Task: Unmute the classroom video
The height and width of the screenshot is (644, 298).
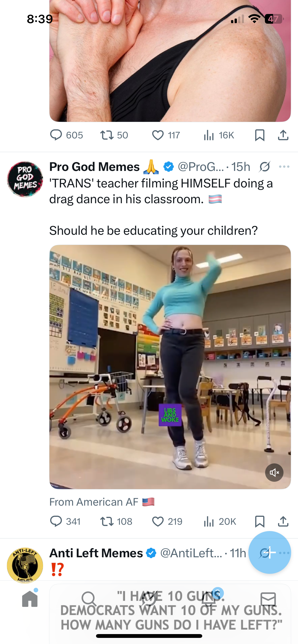Action: click(274, 473)
